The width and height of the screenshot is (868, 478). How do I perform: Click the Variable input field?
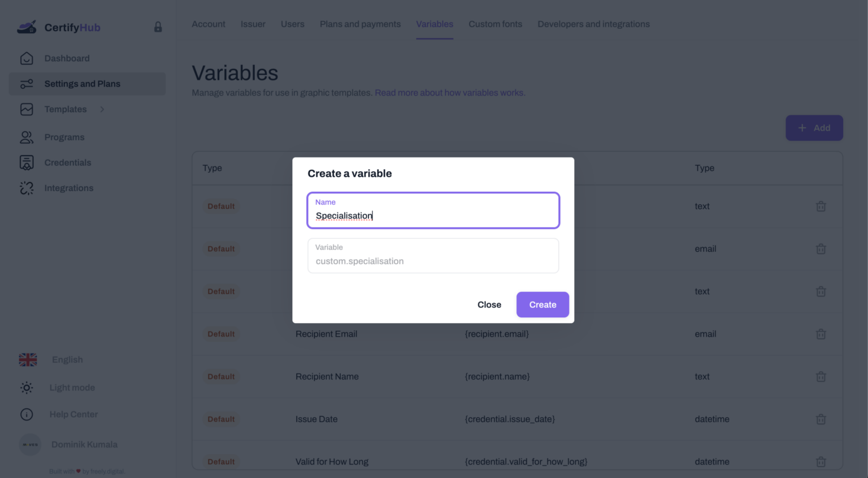pos(433,256)
